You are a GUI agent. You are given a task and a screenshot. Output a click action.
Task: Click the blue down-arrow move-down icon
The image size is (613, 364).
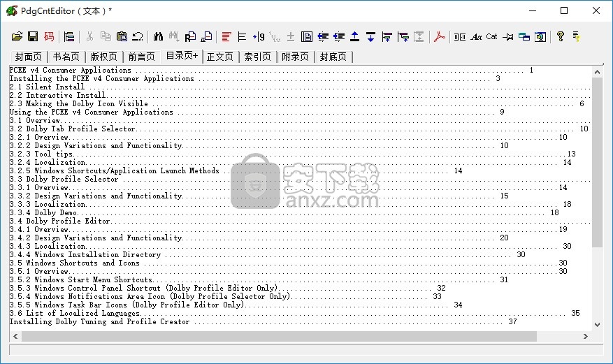coord(370,37)
